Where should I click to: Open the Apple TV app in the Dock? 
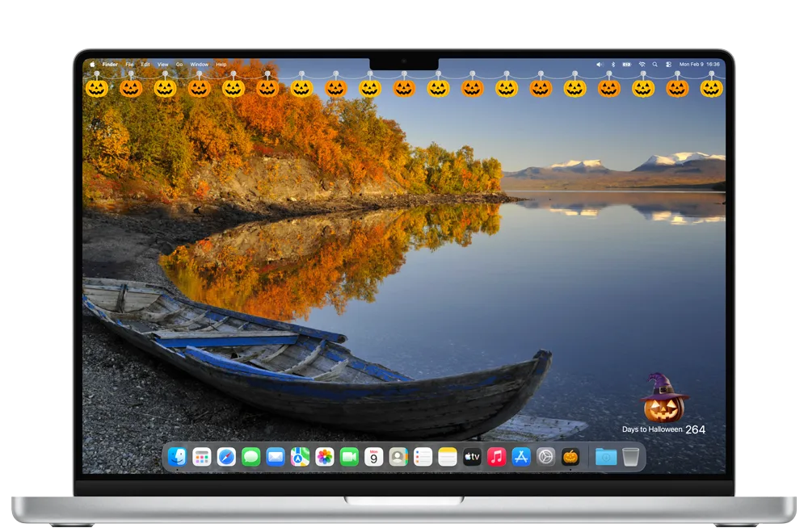[x=472, y=457]
